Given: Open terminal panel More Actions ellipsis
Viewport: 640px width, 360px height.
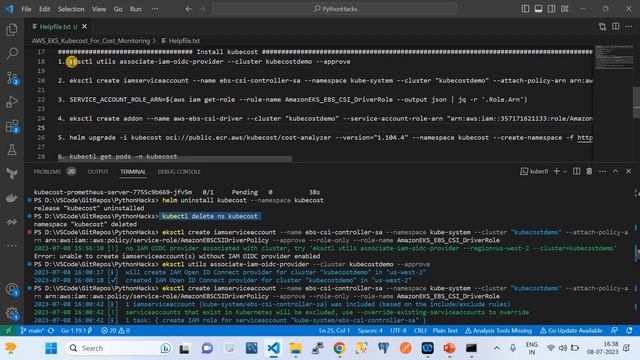Looking at the screenshot, I should point(602,171).
